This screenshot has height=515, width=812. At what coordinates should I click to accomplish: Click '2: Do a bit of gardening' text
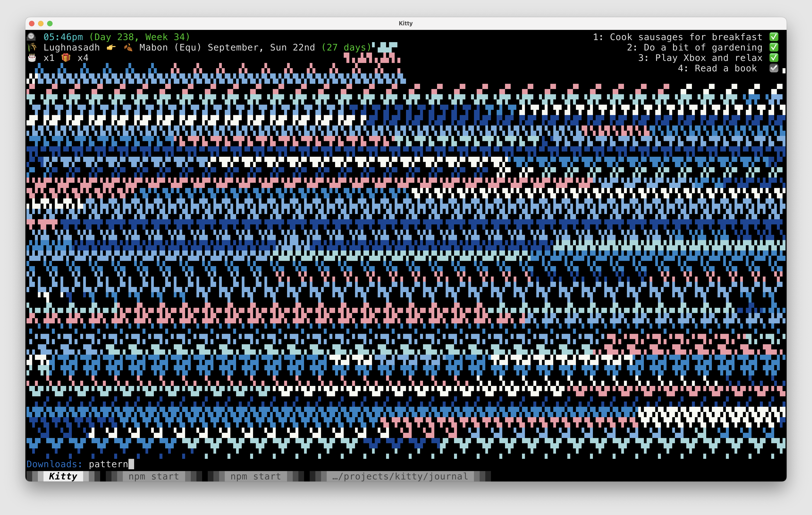[695, 47]
